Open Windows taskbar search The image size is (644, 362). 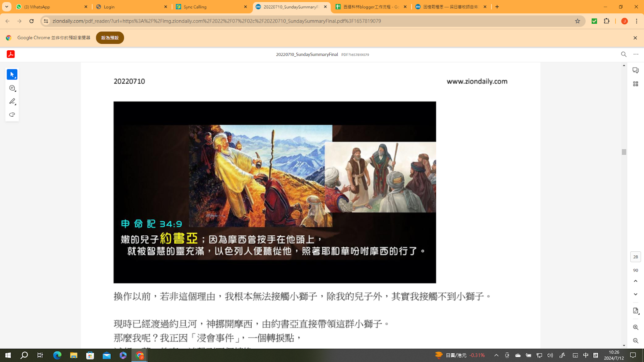(24, 355)
